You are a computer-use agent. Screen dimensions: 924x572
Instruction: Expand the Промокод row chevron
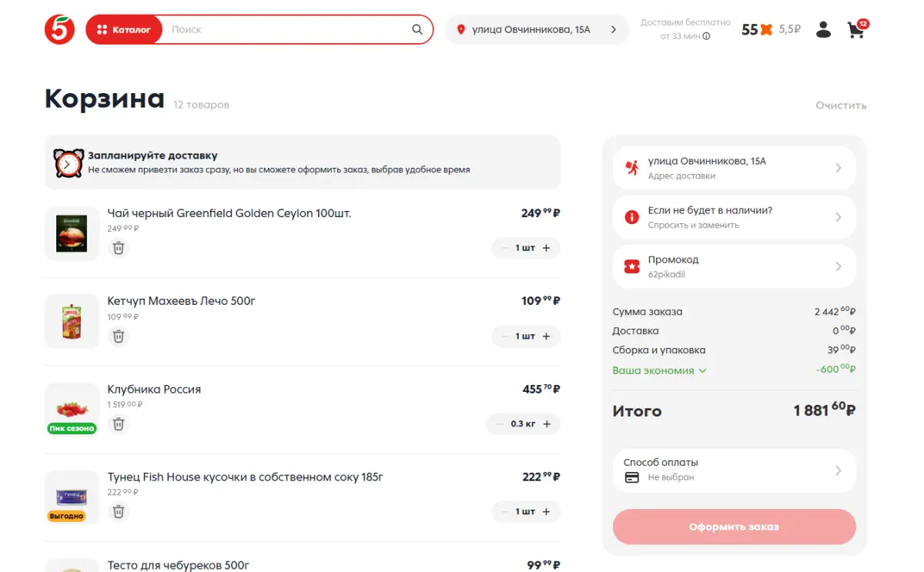pyautogui.click(x=839, y=266)
